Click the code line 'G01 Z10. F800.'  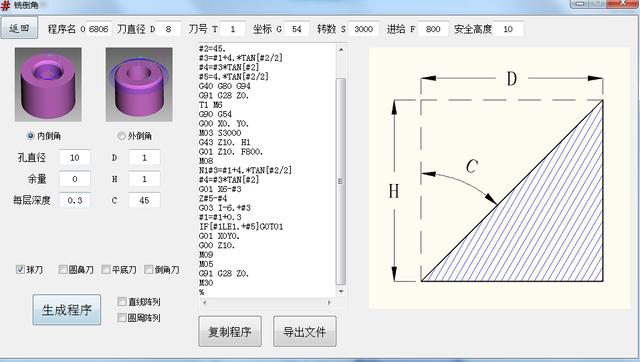click(231, 152)
